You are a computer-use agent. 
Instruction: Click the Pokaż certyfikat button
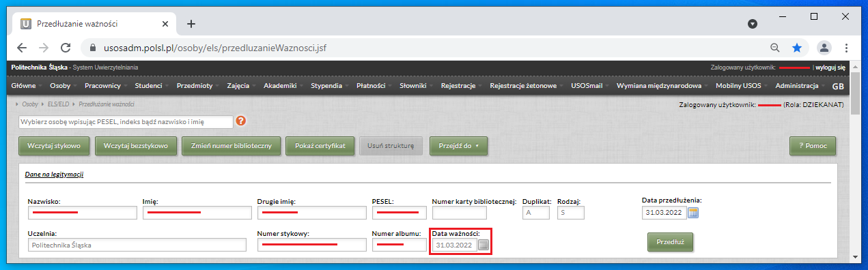click(x=320, y=146)
